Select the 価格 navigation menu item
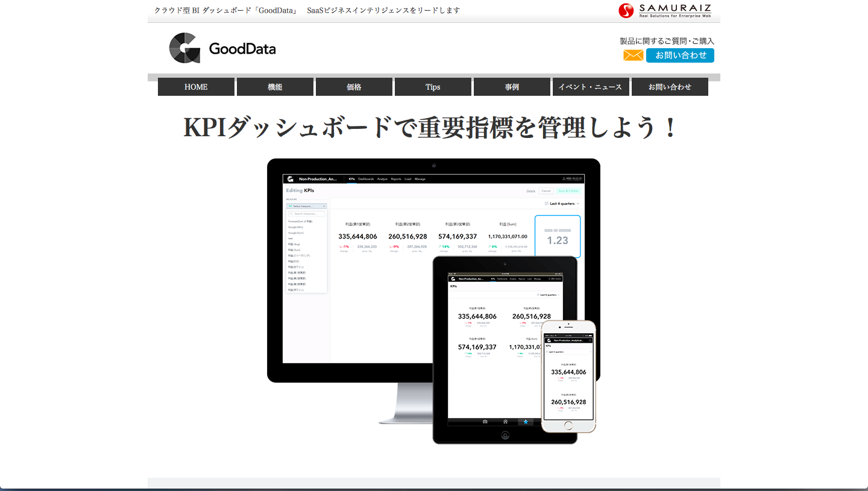The height and width of the screenshot is (491, 868). tap(354, 86)
